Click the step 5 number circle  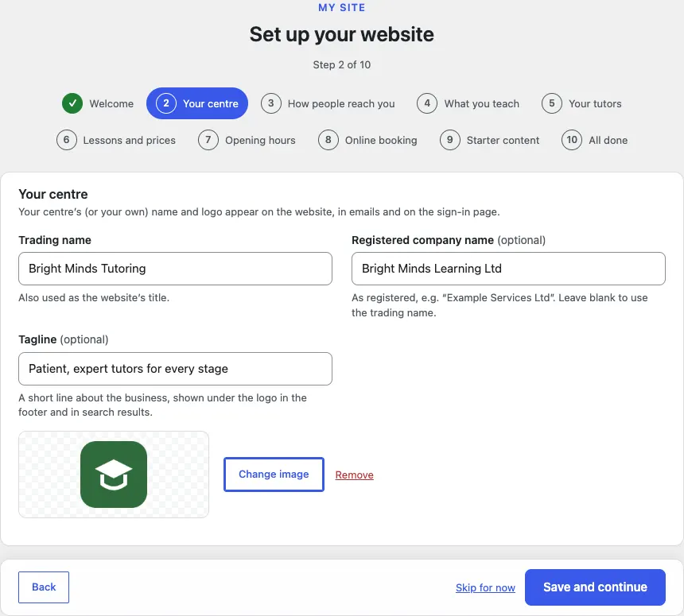point(552,103)
